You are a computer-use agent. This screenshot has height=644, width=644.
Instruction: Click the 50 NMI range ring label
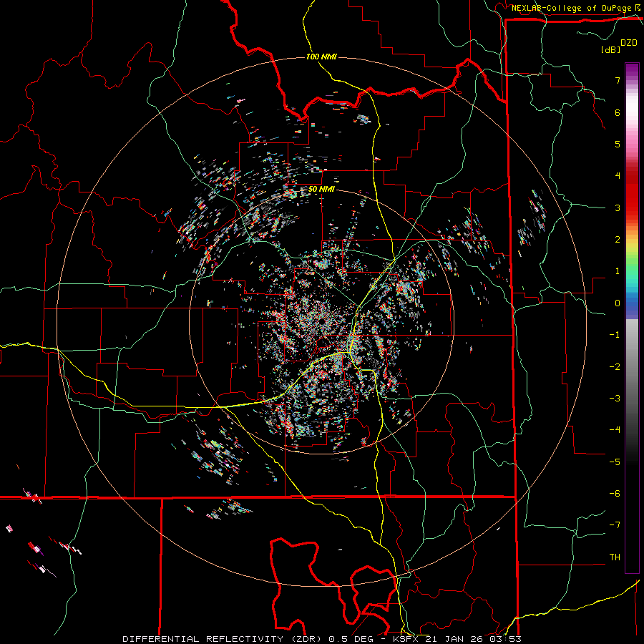pos(321,190)
